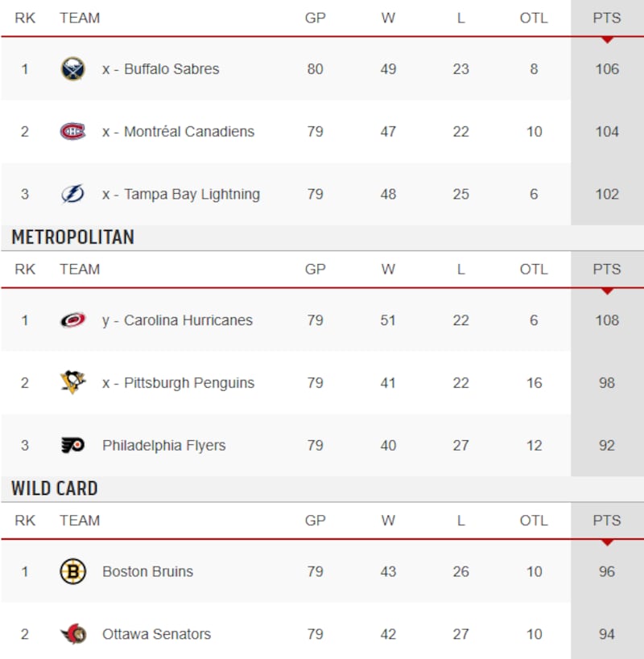
Task: Click the Philadelphia Flyers logo
Action: point(72,446)
